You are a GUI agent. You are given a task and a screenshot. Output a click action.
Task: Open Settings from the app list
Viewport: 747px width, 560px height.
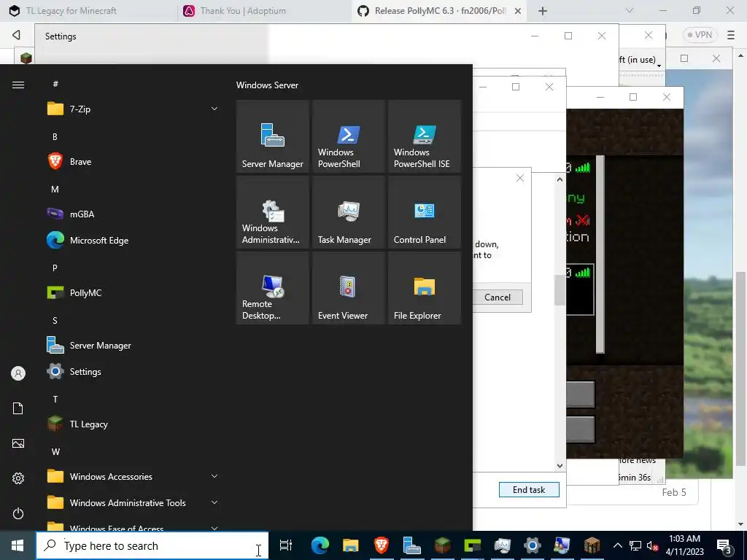pyautogui.click(x=133, y=371)
